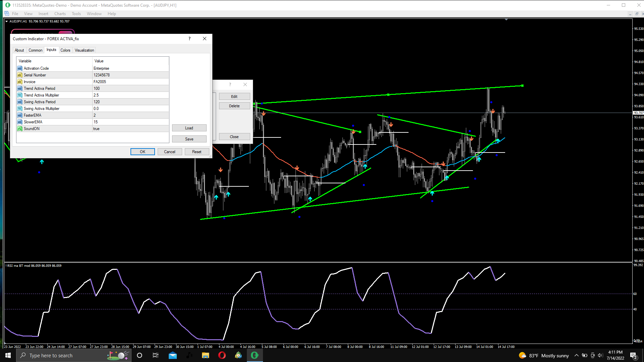Click the MetaTrader app icon in menu bar
The width and height of the screenshot is (644, 362).
7,14
